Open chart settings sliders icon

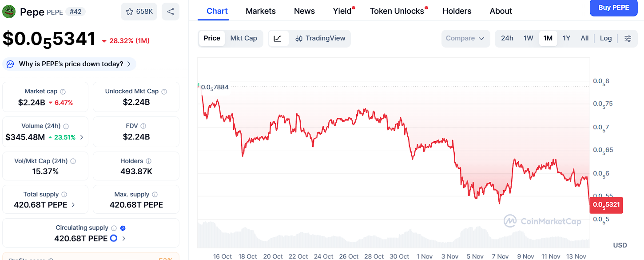pos(628,39)
